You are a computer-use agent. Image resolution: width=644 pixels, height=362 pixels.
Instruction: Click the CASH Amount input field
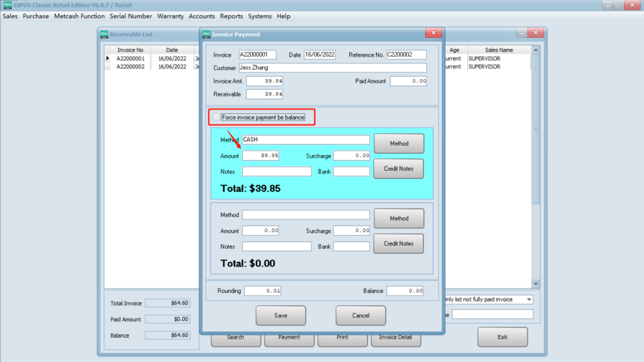point(261,156)
